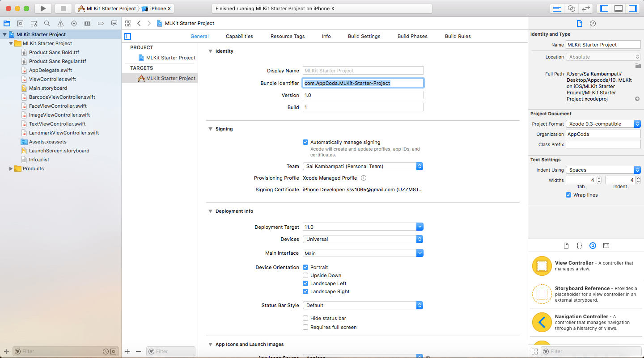Show Quick Help inspector icon

[x=593, y=23]
